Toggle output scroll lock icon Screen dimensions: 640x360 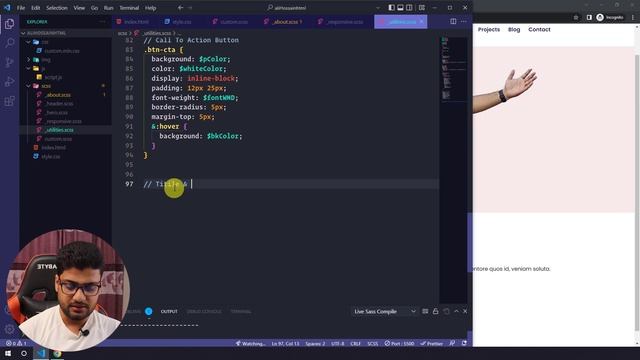[436, 311]
